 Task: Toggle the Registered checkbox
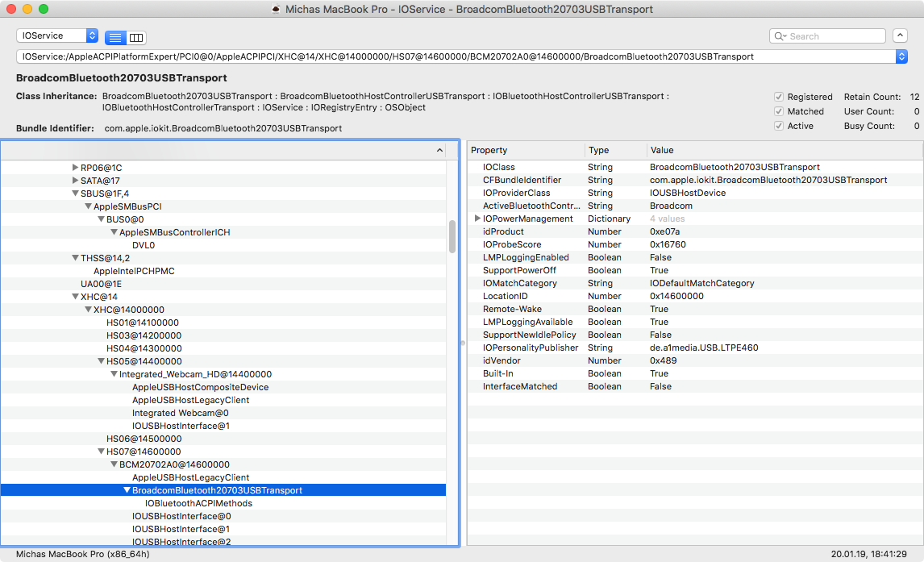tap(778, 97)
